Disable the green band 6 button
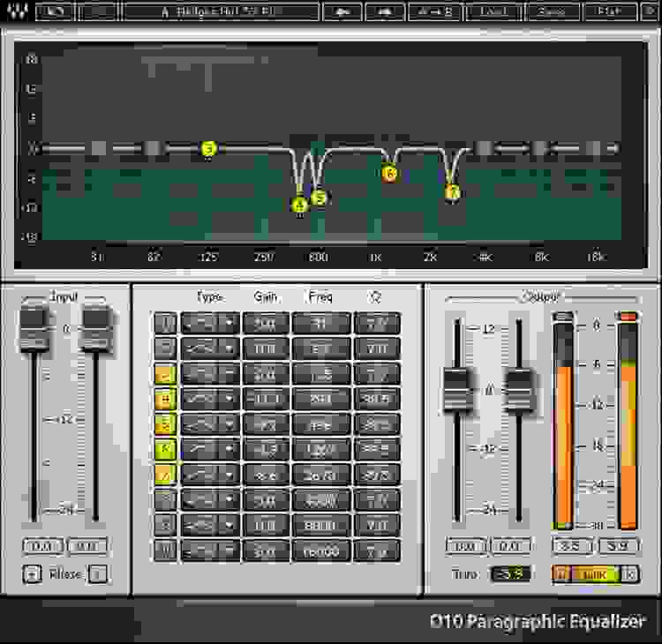This screenshot has height=644, width=662. point(166,450)
